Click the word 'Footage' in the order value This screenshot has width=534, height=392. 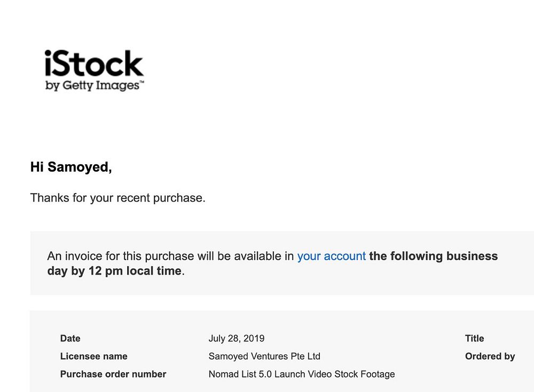(378, 374)
